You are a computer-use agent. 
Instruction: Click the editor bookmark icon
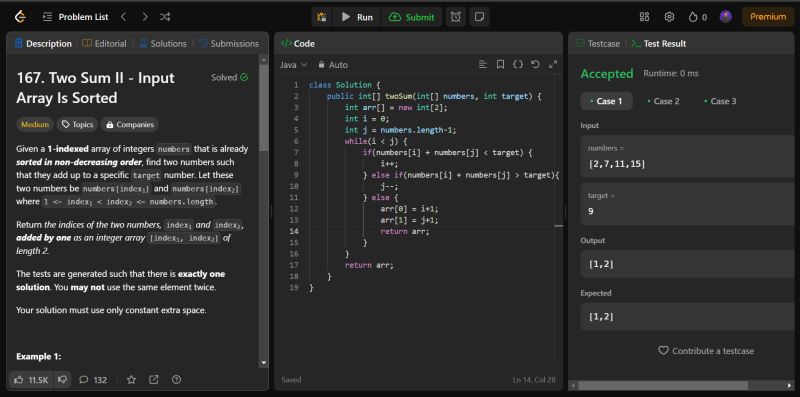tap(501, 64)
